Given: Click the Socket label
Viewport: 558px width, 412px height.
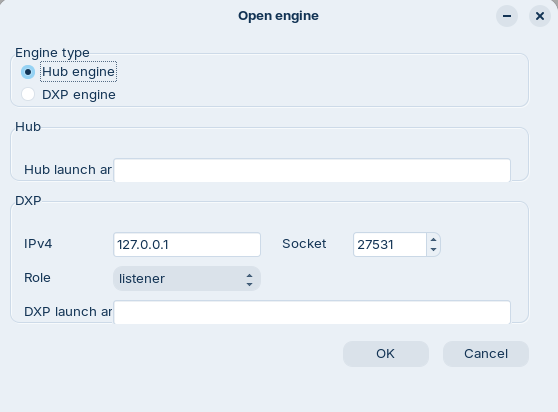Looking at the screenshot, I should [304, 244].
